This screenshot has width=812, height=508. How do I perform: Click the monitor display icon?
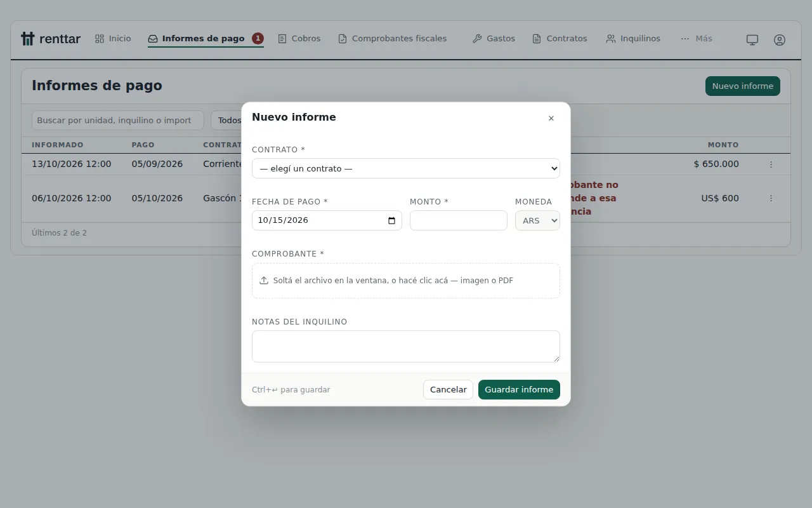pyautogui.click(x=752, y=39)
